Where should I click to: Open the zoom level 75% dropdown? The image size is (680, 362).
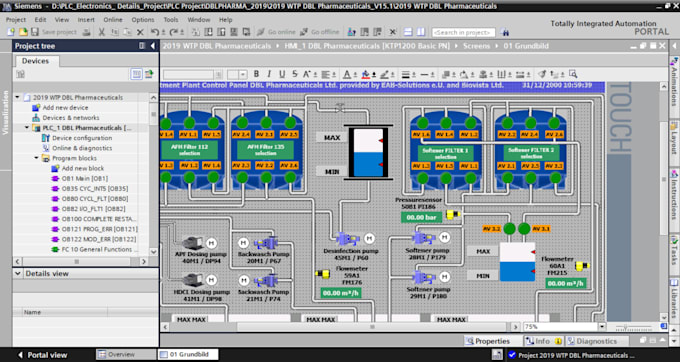click(x=602, y=327)
